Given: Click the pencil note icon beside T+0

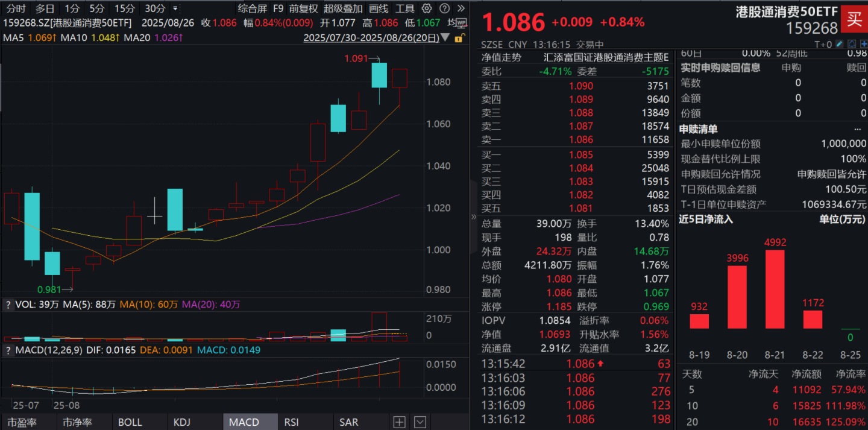Looking at the screenshot, I should click(838, 45).
